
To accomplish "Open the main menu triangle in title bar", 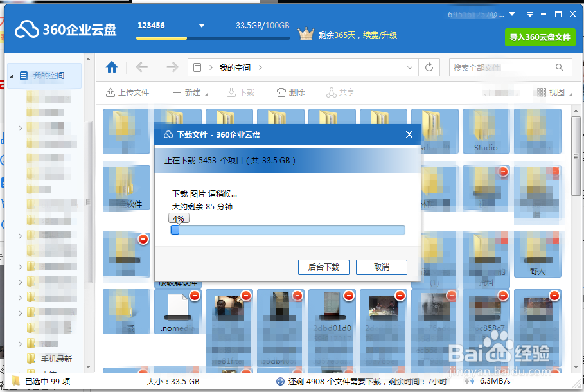I will (529, 15).
